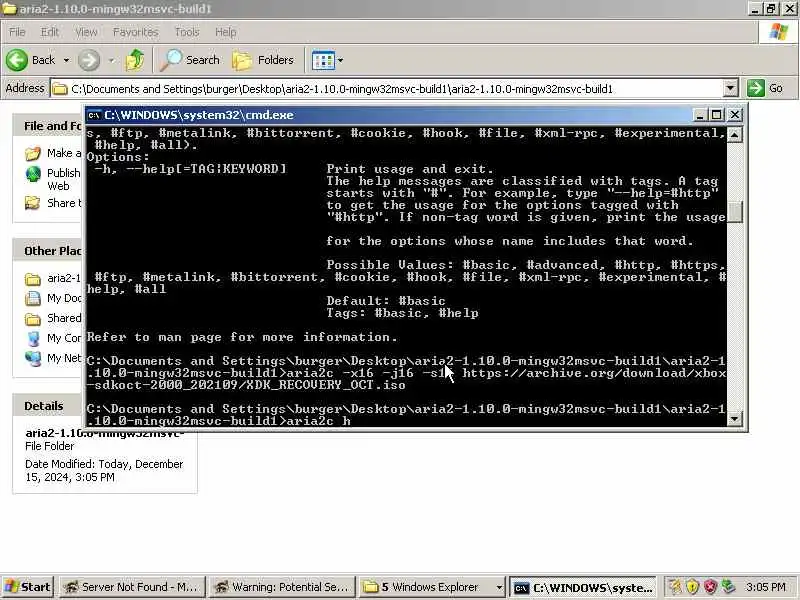Switch to Warning: Potential Security taskbar item
800x600 pixels.
(x=282, y=587)
